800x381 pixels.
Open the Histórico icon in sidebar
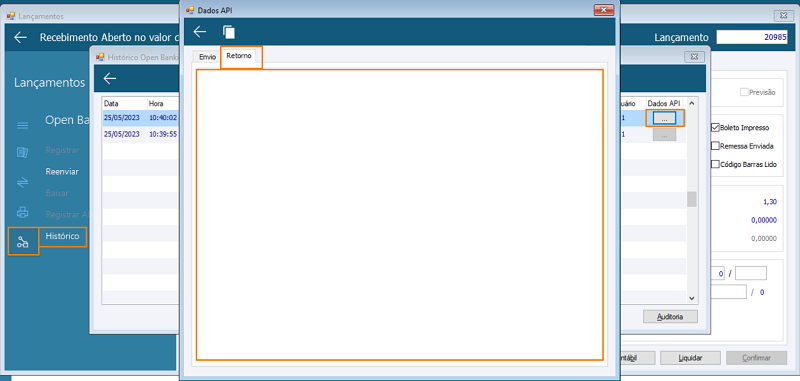coord(23,242)
